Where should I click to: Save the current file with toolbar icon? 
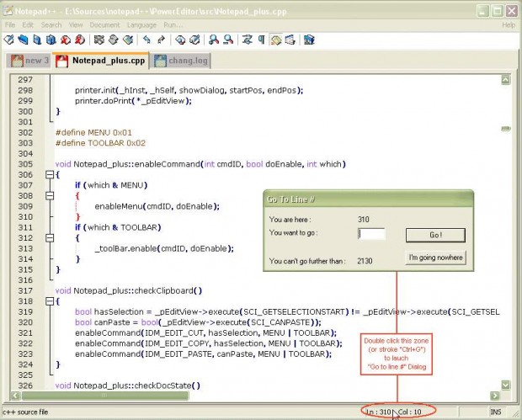(x=37, y=40)
